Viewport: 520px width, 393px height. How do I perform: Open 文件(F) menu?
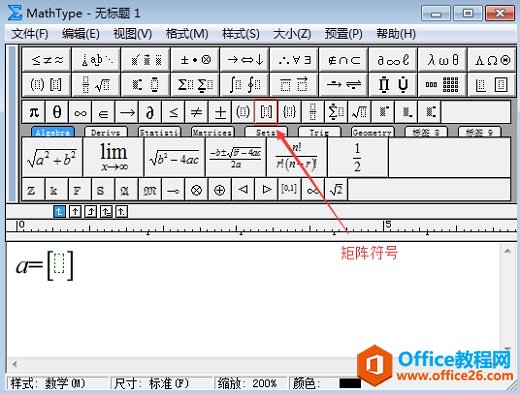pos(30,34)
